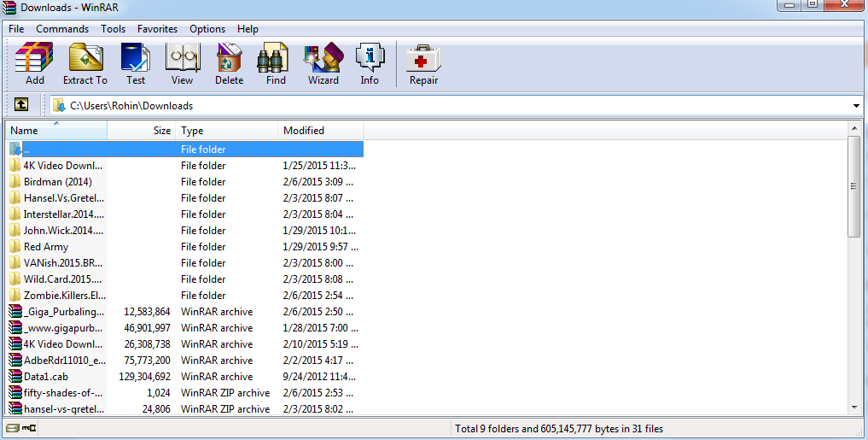868x440 pixels.
Task: Click the Delete toolbar icon
Action: click(x=230, y=57)
